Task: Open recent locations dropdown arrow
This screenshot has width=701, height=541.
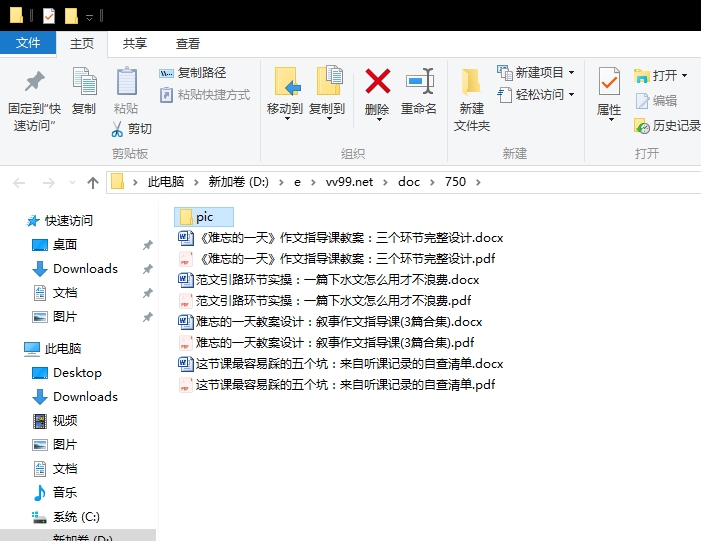Action: click(x=72, y=182)
